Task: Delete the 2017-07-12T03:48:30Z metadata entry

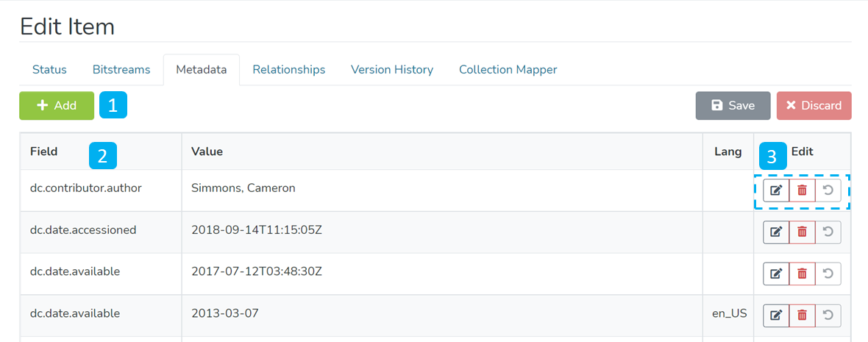Action: click(802, 274)
